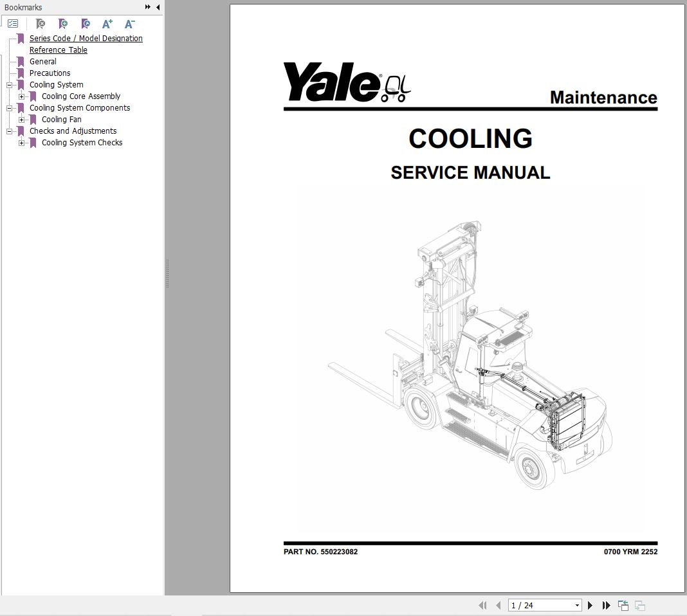Jump to the last page

607,605
